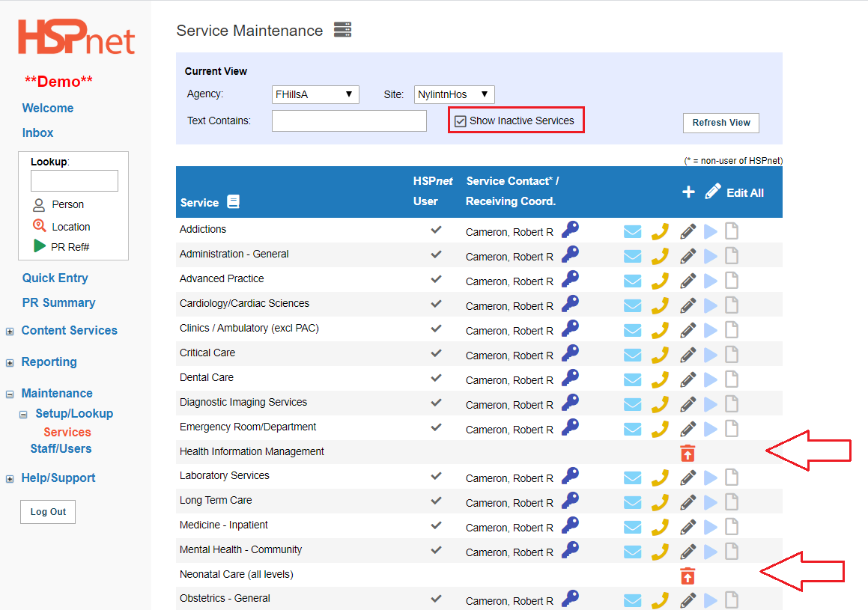This screenshot has height=610, width=868.
Task: Open the Agency dropdown
Action: (315, 94)
